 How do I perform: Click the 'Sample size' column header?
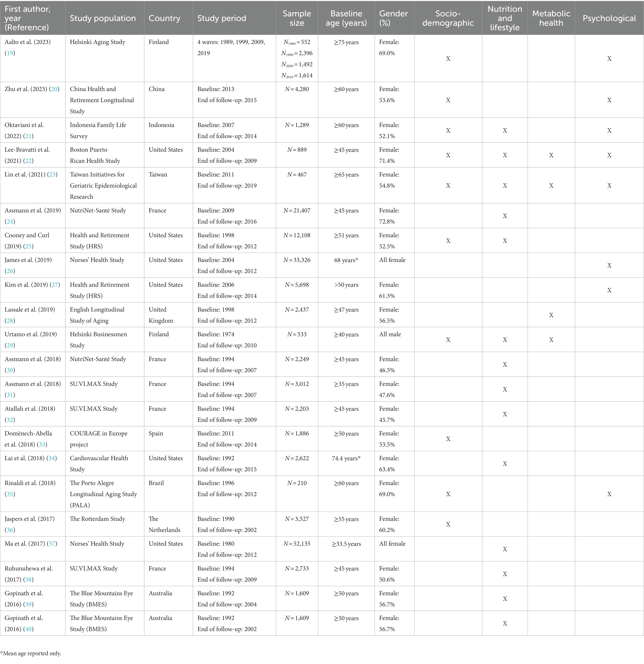click(297, 18)
